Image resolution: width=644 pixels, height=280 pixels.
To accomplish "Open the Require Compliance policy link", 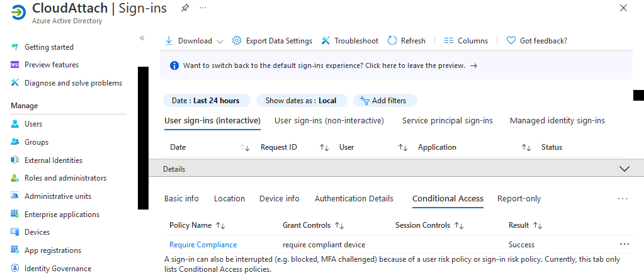I will 203,245.
